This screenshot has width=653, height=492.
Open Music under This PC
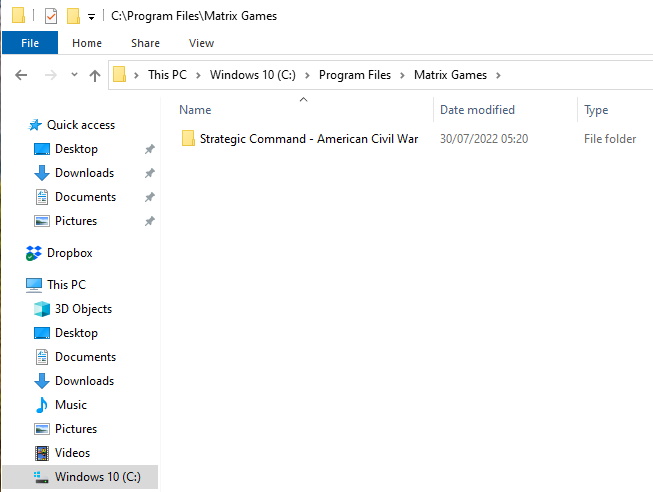tap(71, 405)
